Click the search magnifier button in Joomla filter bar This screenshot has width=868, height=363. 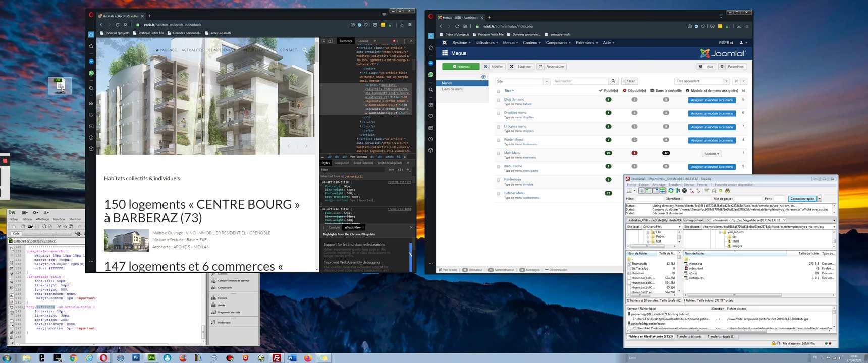(613, 81)
